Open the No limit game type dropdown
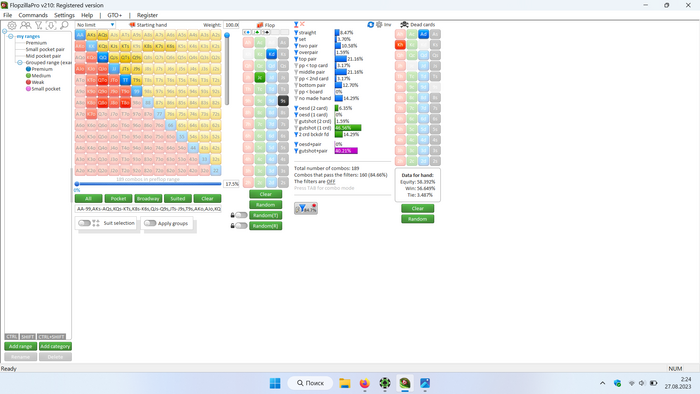Viewport: 700px width, 394px height. pos(96,25)
